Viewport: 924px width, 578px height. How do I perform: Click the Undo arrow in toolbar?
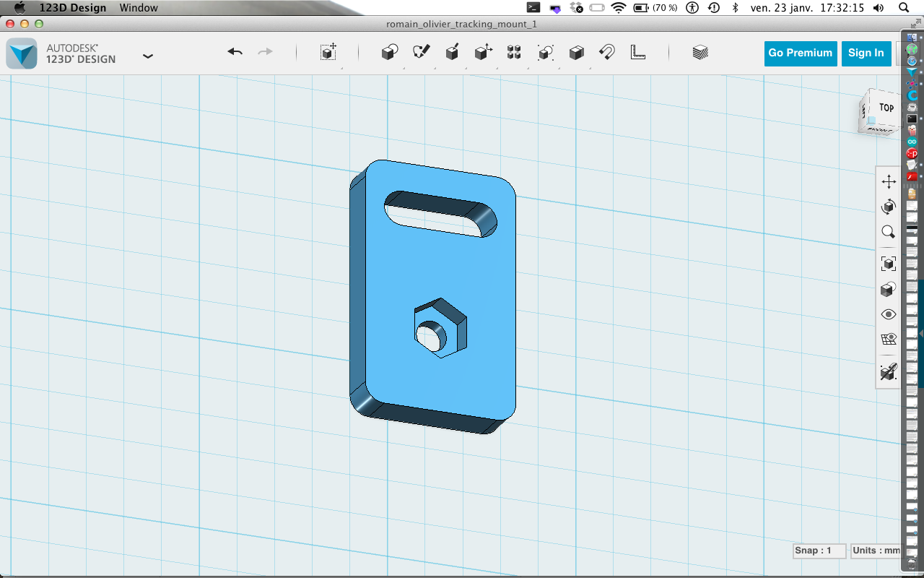pos(235,52)
